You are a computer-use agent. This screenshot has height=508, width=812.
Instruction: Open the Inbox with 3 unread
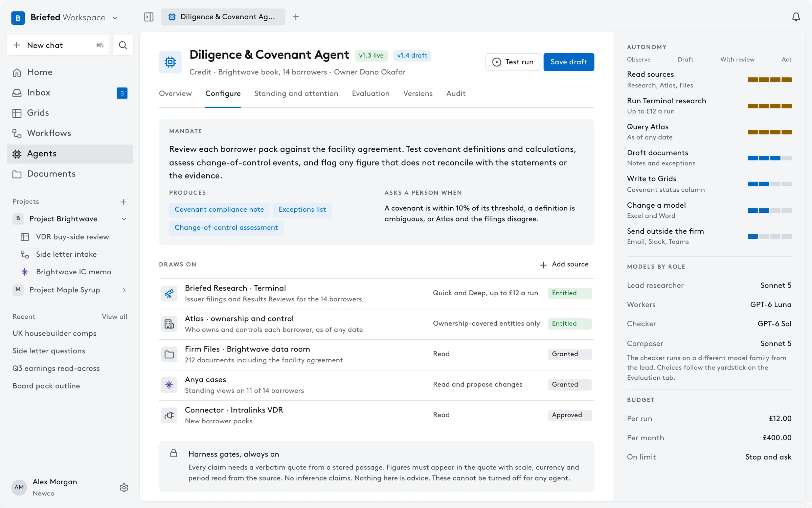[70, 92]
